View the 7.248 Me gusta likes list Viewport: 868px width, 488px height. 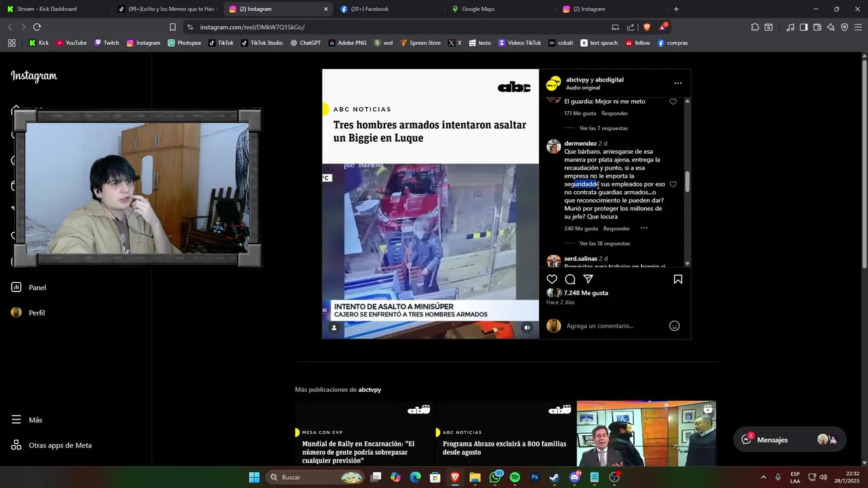[586, 293]
